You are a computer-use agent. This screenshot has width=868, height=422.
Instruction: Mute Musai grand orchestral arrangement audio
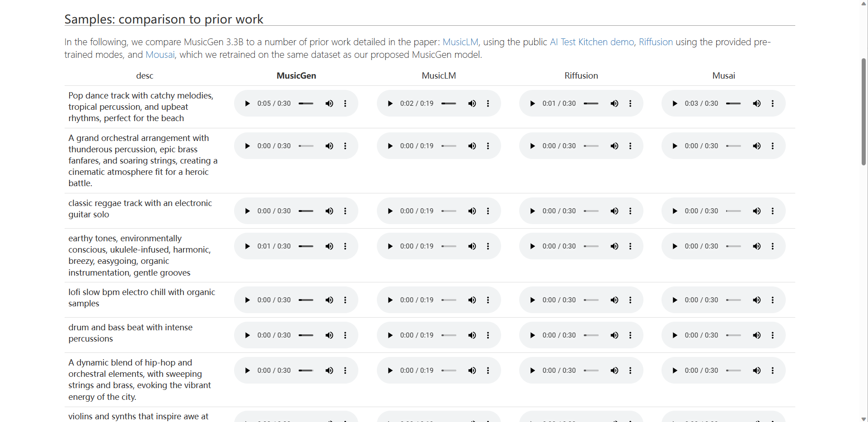pyautogui.click(x=757, y=146)
